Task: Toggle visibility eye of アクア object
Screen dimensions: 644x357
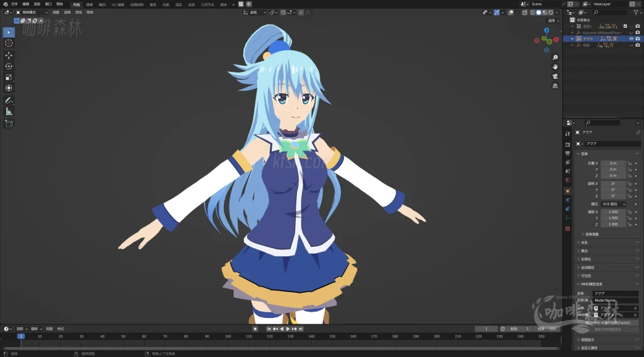Action: click(631, 38)
